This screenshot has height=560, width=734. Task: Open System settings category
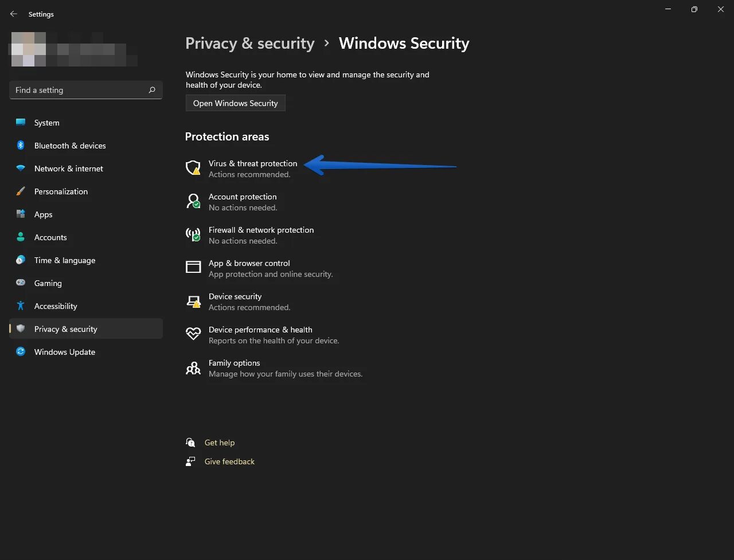pos(86,123)
